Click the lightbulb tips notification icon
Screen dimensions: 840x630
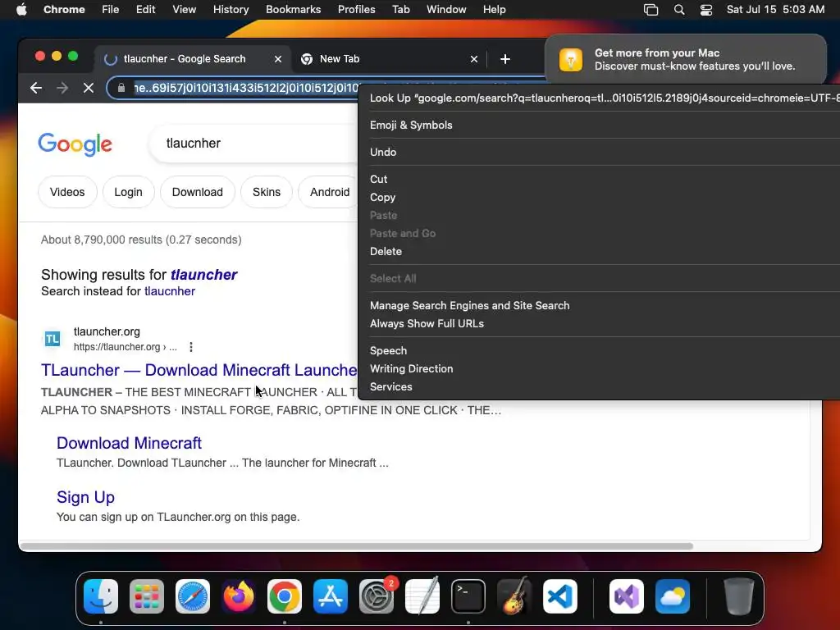click(571, 59)
